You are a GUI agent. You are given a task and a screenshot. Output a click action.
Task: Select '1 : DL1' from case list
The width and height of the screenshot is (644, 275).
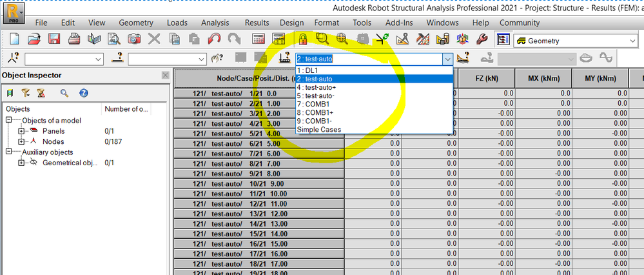pos(374,70)
